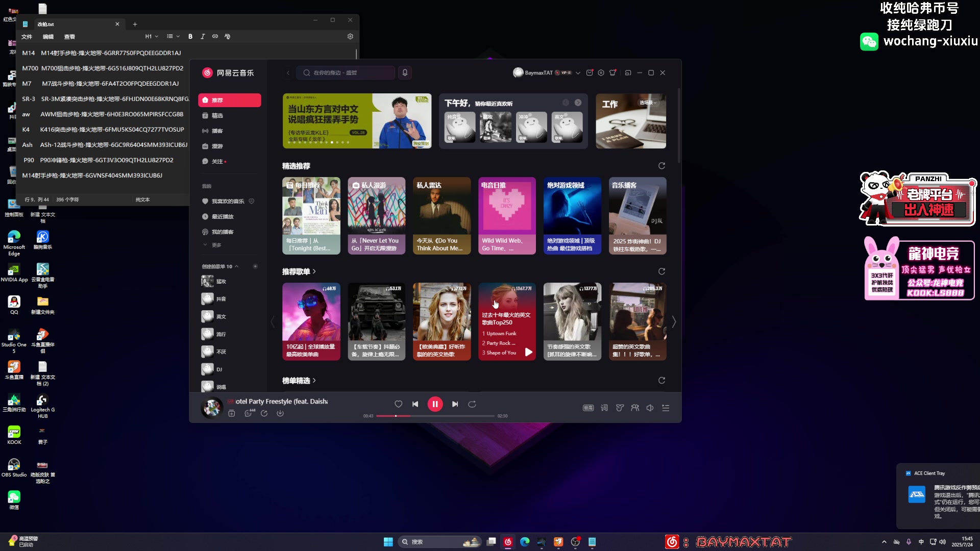Open the listen together icon
Screen dimensions: 980x551
click(x=635, y=408)
